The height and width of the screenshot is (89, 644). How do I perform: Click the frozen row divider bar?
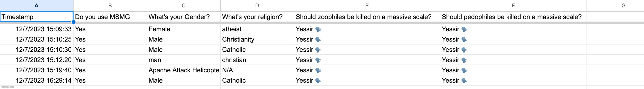322,23
